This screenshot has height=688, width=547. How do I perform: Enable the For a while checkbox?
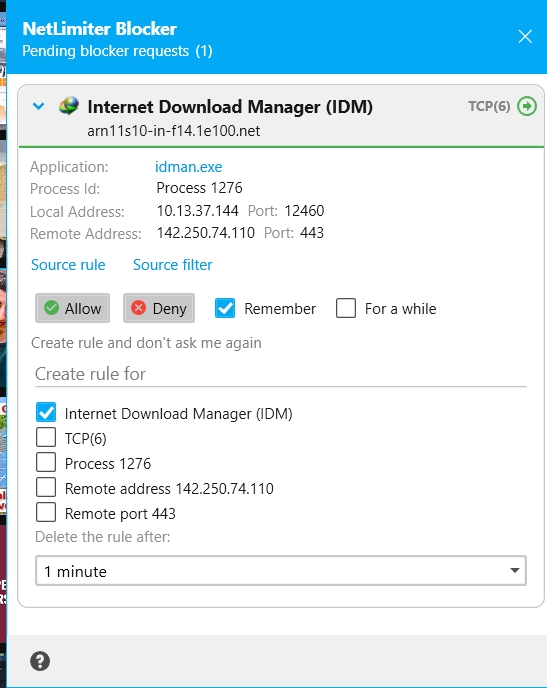click(346, 308)
